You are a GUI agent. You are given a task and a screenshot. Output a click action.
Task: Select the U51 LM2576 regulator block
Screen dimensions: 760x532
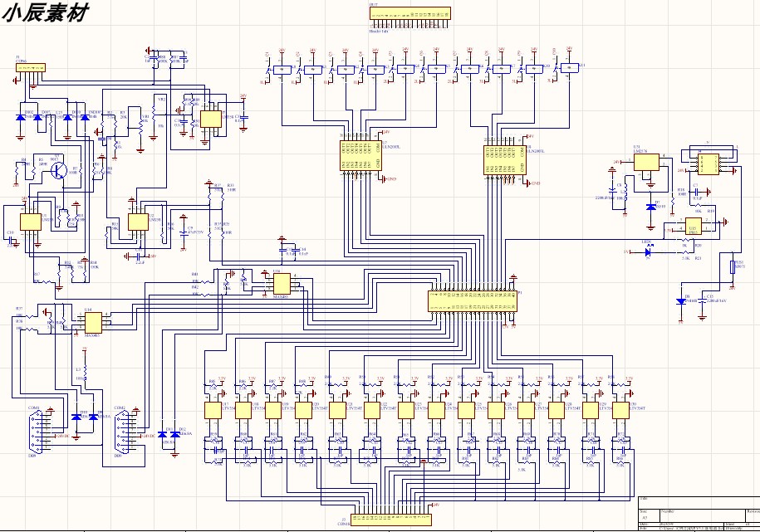coord(646,163)
